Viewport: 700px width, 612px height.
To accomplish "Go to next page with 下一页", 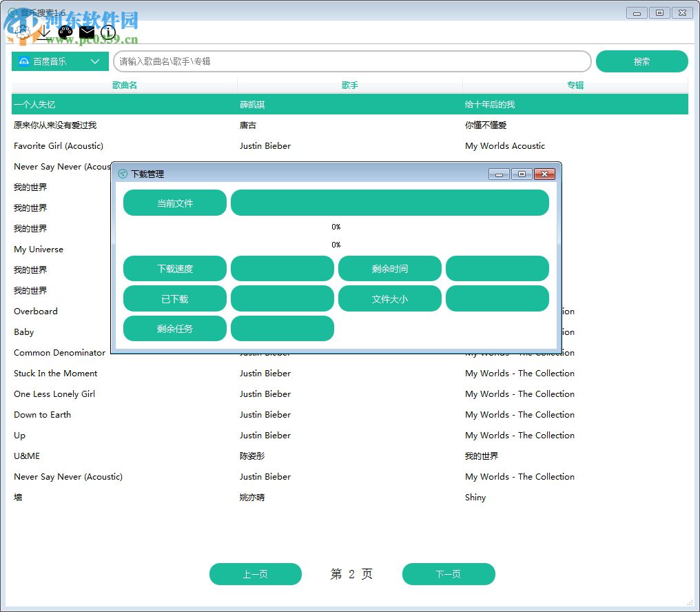I will (x=449, y=574).
